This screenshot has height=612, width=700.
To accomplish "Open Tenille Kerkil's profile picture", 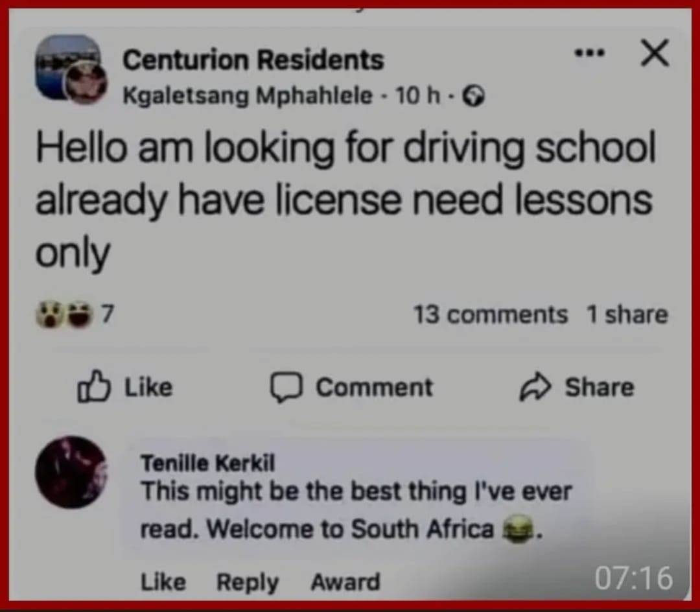I will tap(71, 472).
